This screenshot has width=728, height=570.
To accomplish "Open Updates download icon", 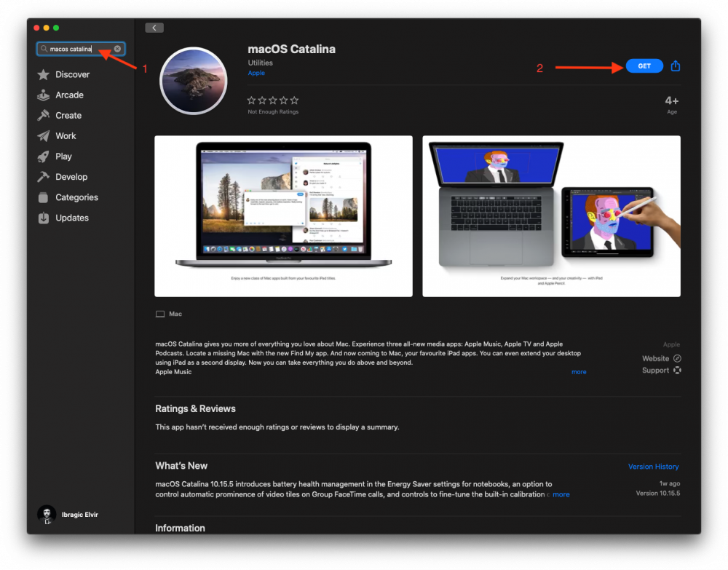I will [43, 218].
